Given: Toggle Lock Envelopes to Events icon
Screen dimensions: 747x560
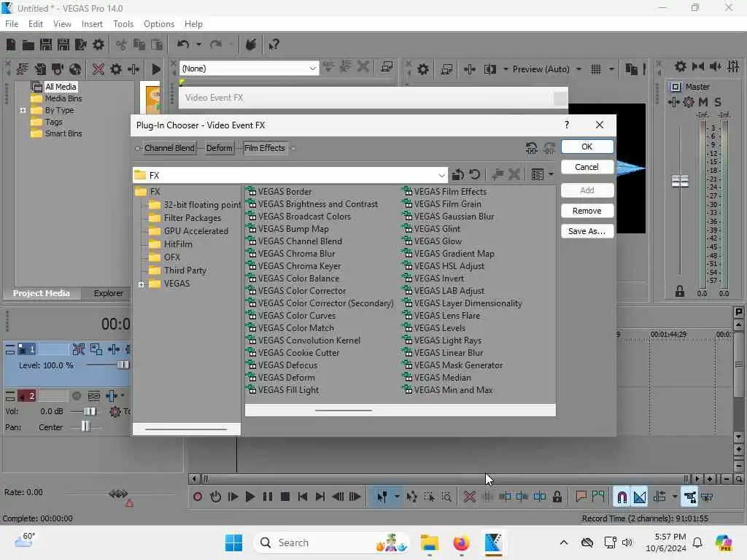Looking at the screenshot, I should coord(690,497).
